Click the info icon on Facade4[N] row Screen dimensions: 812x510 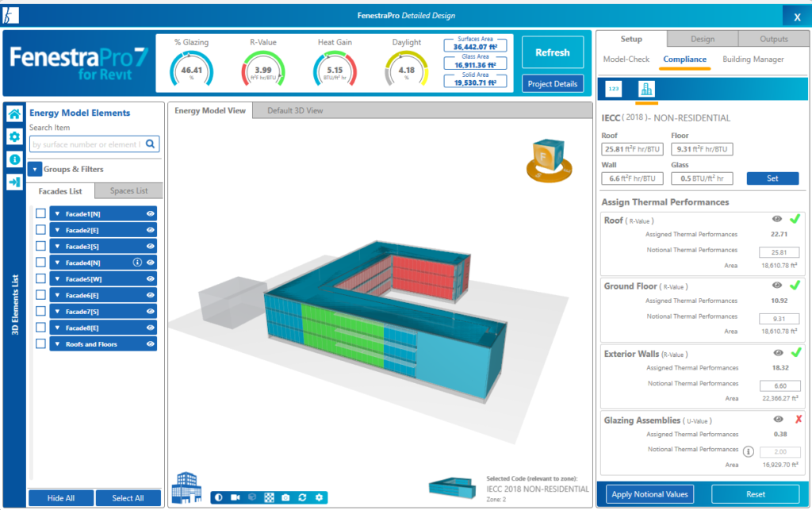137,263
